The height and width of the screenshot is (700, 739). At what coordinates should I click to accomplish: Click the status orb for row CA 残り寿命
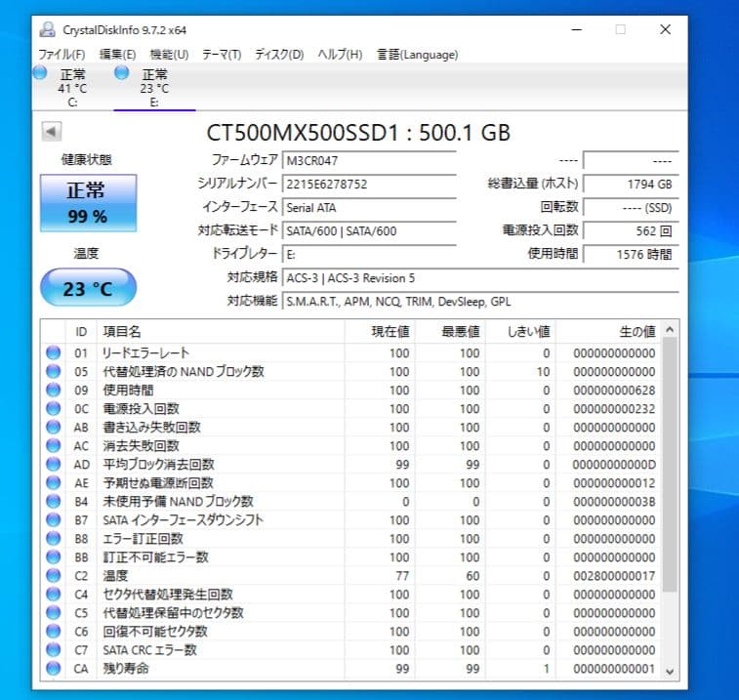pos(54,669)
